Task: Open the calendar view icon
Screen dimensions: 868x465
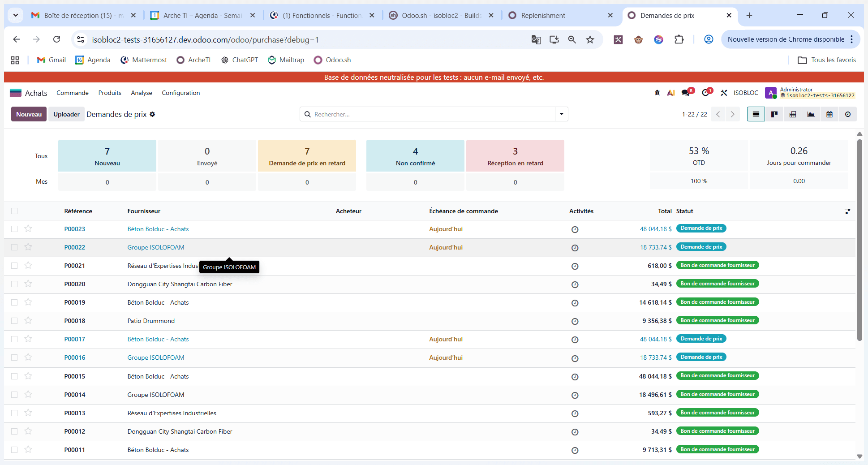Action: coord(829,114)
